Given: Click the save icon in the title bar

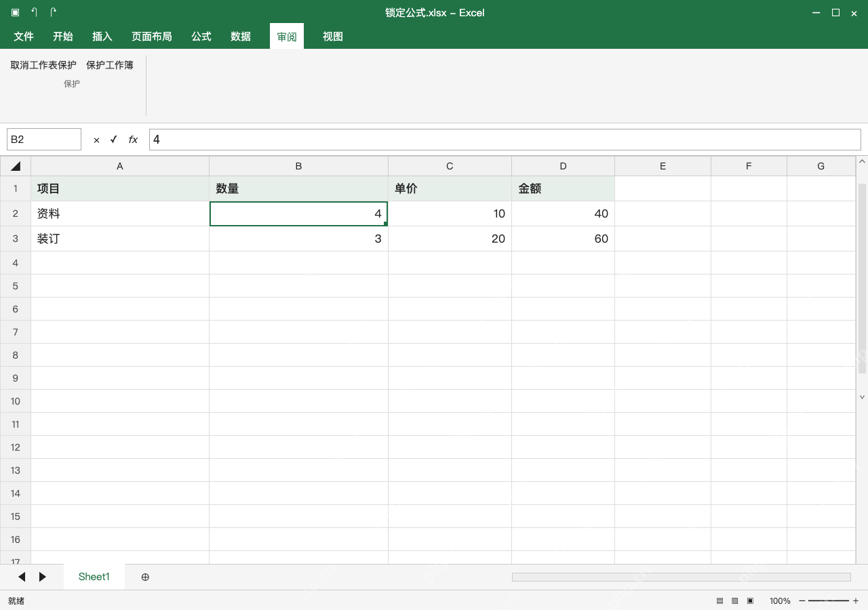Looking at the screenshot, I should (x=16, y=13).
